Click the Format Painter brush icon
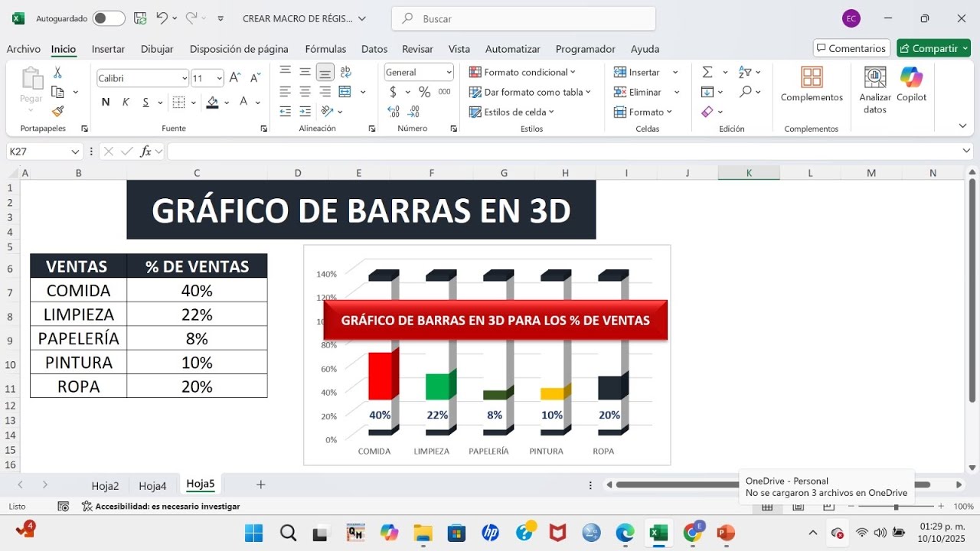 [x=57, y=111]
